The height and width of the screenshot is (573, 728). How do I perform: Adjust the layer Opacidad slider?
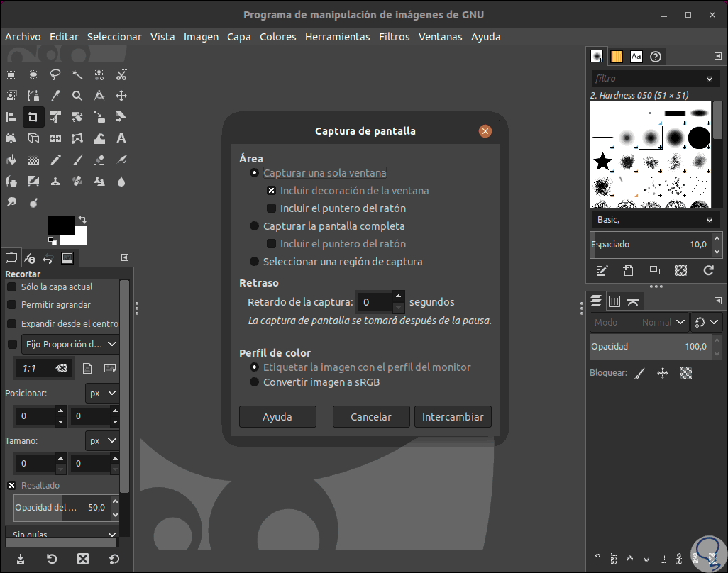[651, 347]
